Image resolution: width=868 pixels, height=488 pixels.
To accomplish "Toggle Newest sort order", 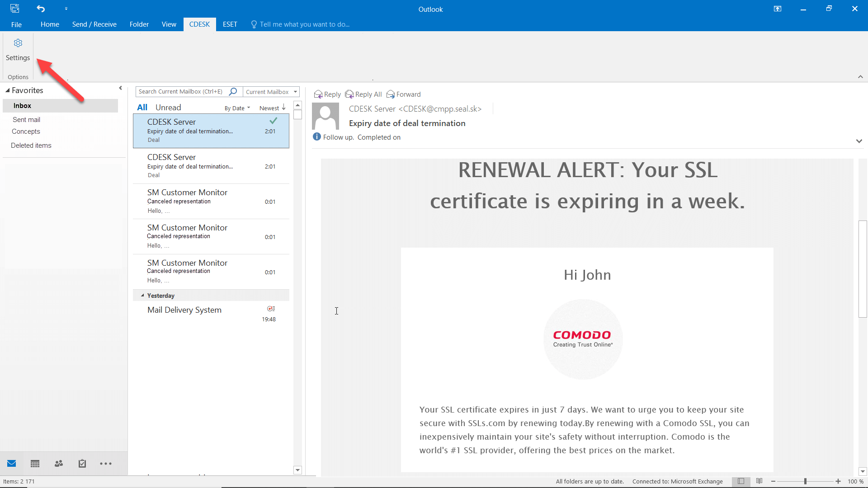I will (273, 108).
